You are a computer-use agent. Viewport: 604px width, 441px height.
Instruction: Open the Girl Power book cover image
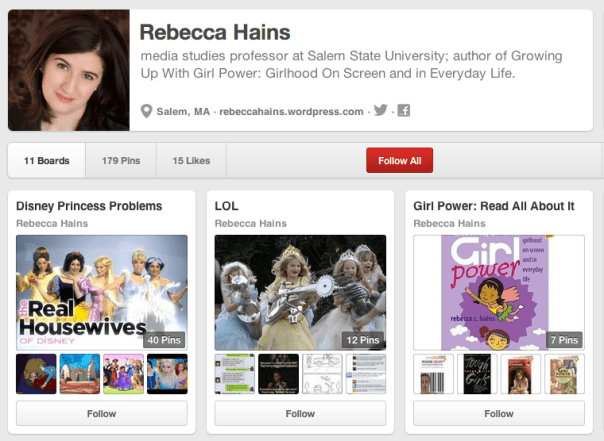click(499, 292)
